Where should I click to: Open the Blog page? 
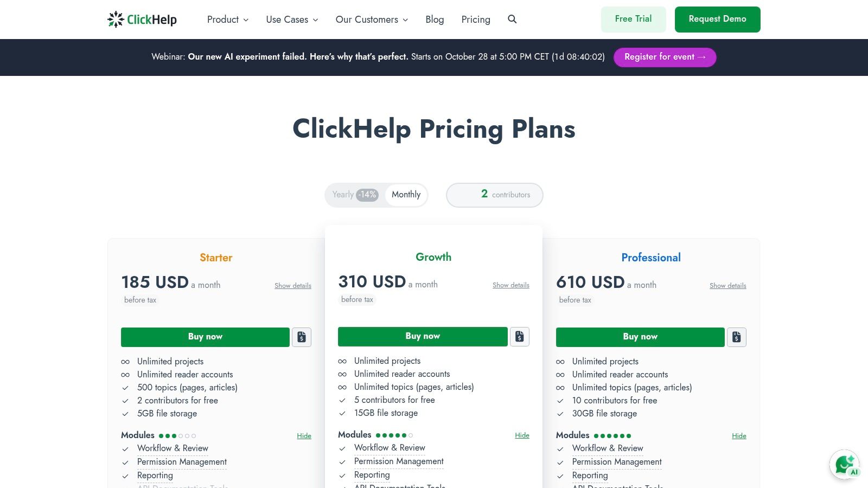pos(435,19)
